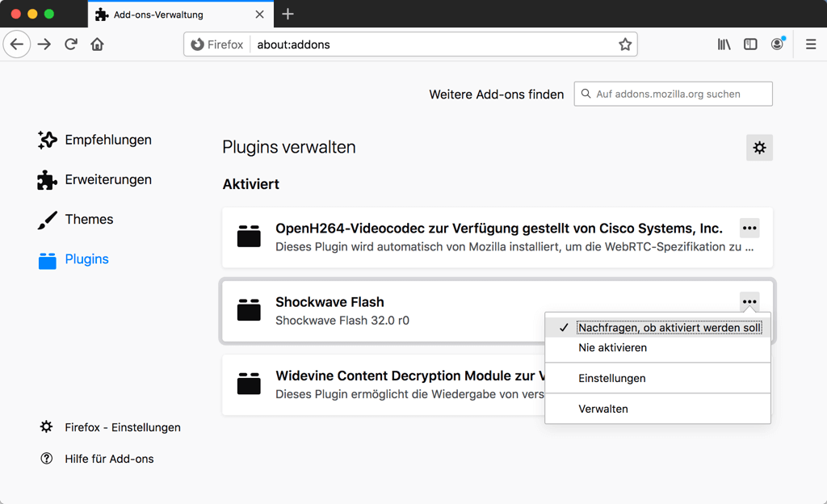
Task: Open the hamburger application menu
Action: [811, 44]
